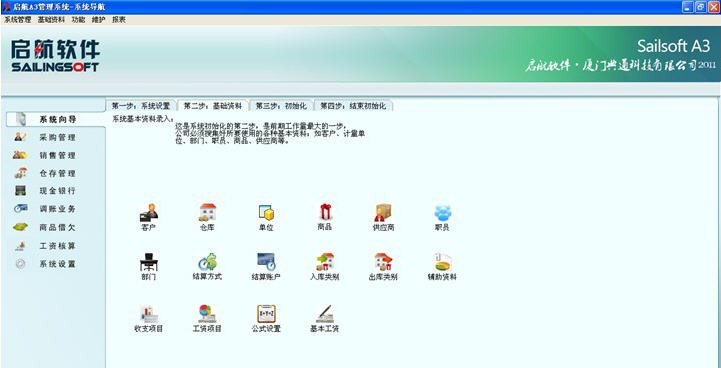The height and width of the screenshot is (368, 721).
Task: Open the 入库类别 stock-in category icon
Action: point(325,267)
